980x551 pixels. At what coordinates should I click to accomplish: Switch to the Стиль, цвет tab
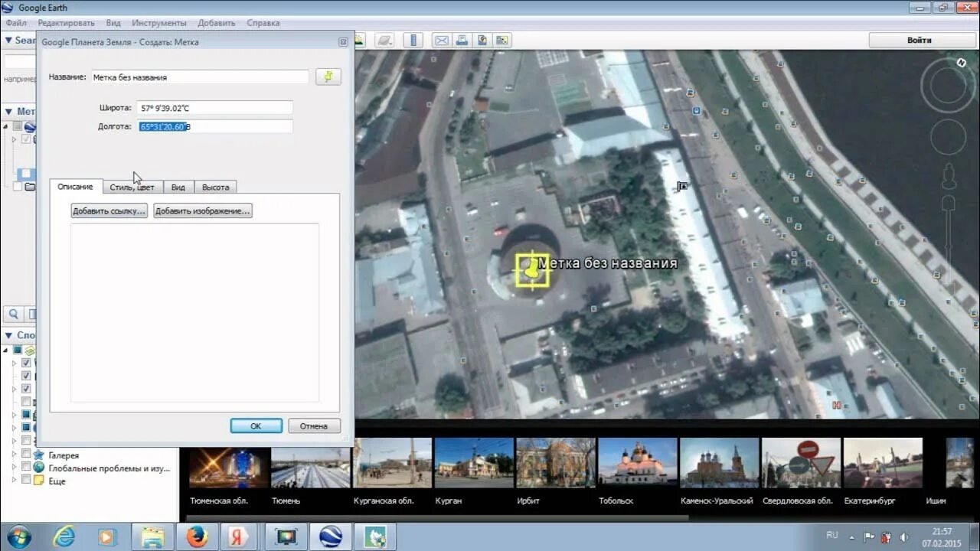pos(132,187)
